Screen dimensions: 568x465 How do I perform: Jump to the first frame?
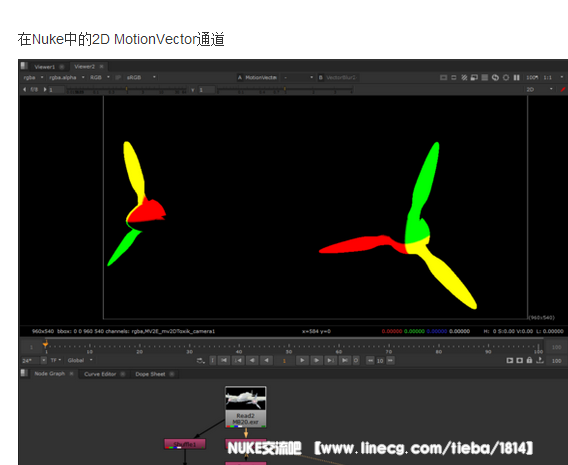224,361
